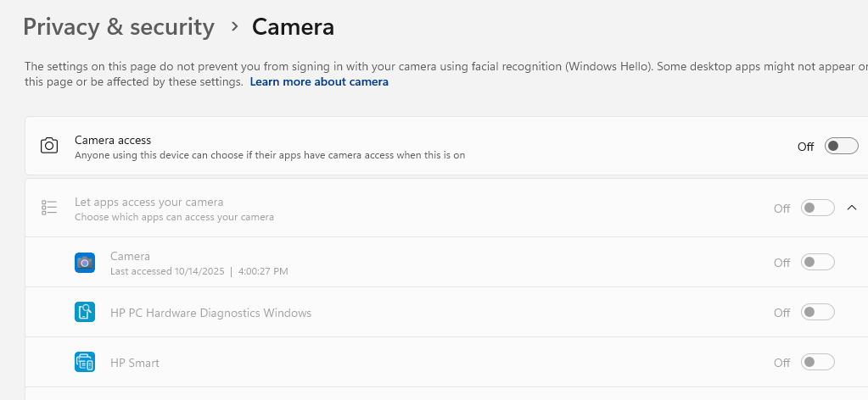Click the blue Camera app icon
868x400 pixels.
click(85, 263)
